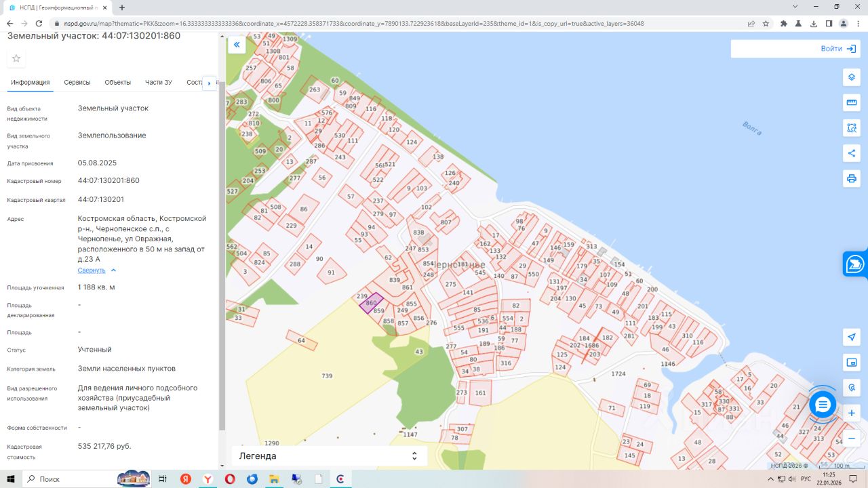
Task: Open the Объекты tab
Action: [117, 83]
